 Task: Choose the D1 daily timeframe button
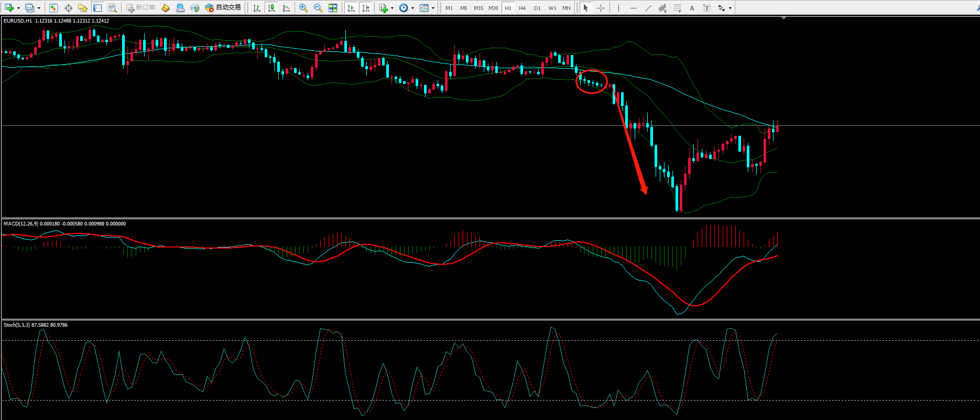click(x=537, y=8)
